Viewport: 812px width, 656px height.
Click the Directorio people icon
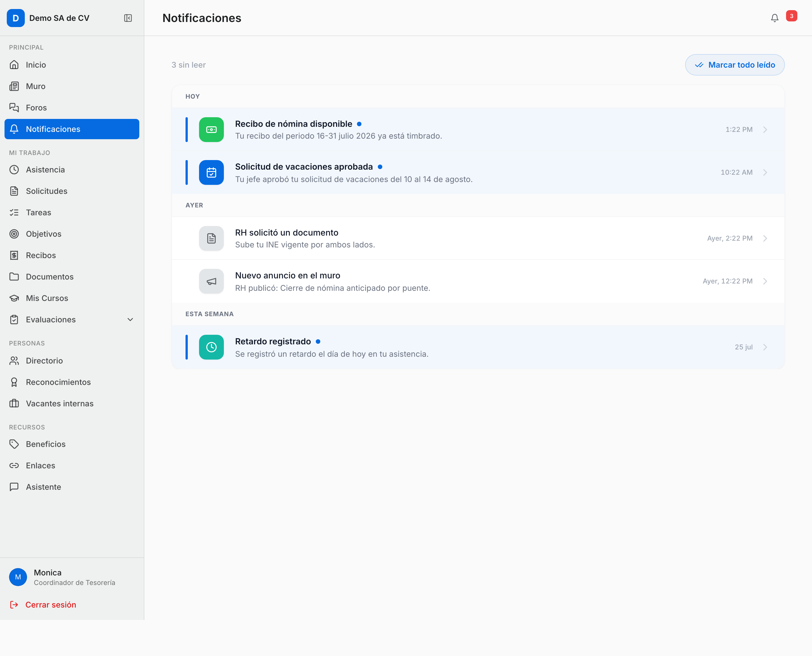(14, 361)
